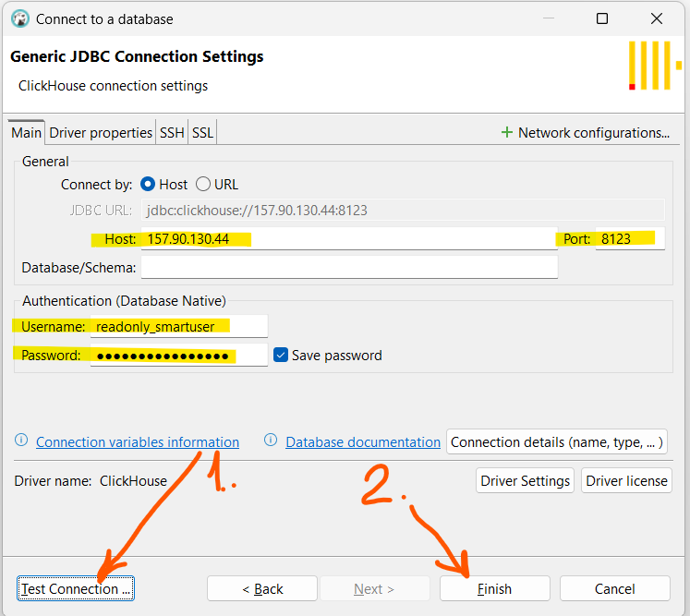Open Connection details (name, type, ...)

click(556, 442)
